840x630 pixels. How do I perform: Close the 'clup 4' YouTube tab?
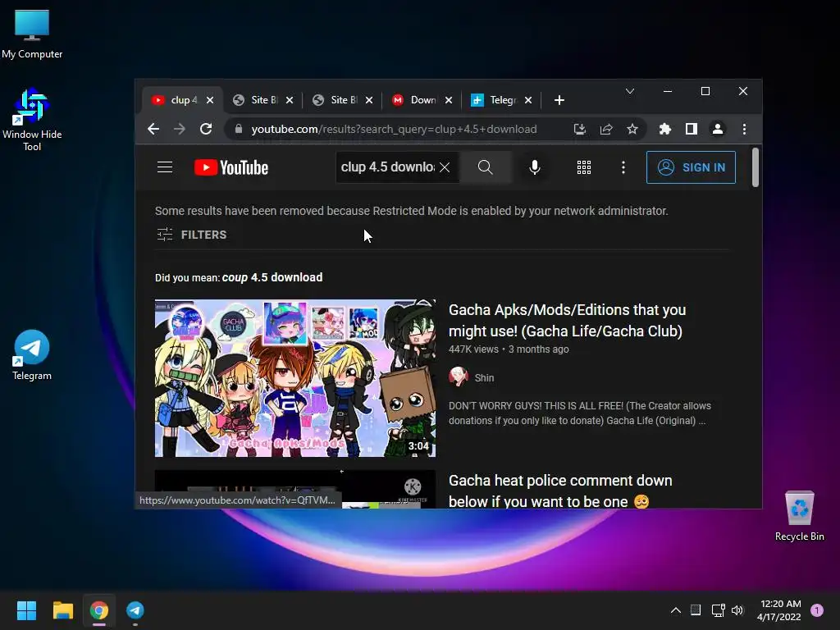210,100
